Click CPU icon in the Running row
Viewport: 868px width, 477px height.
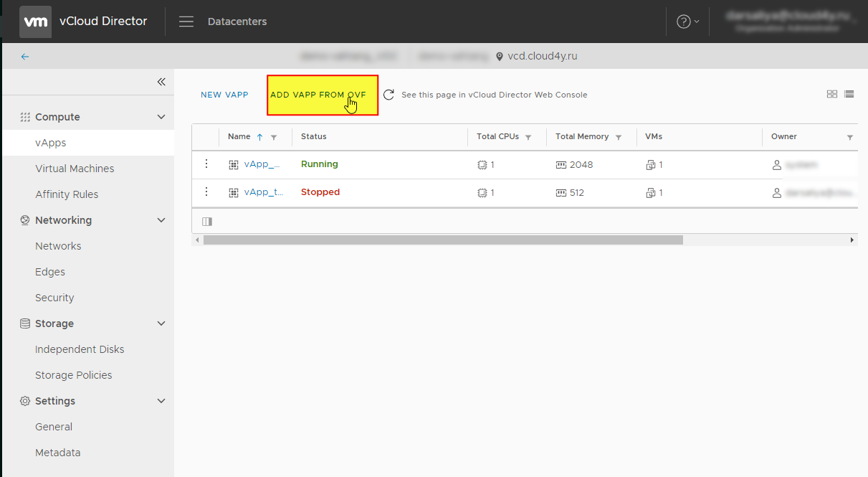[x=482, y=165]
